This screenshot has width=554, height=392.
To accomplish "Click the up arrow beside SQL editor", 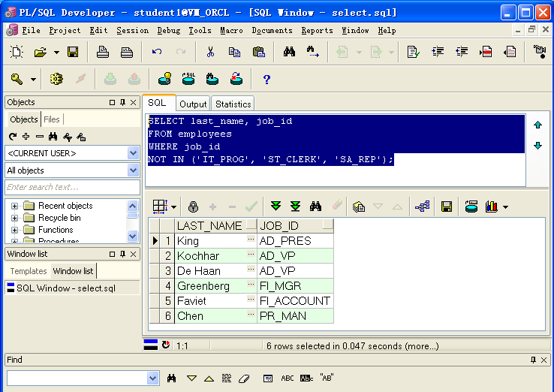I will (x=537, y=125).
